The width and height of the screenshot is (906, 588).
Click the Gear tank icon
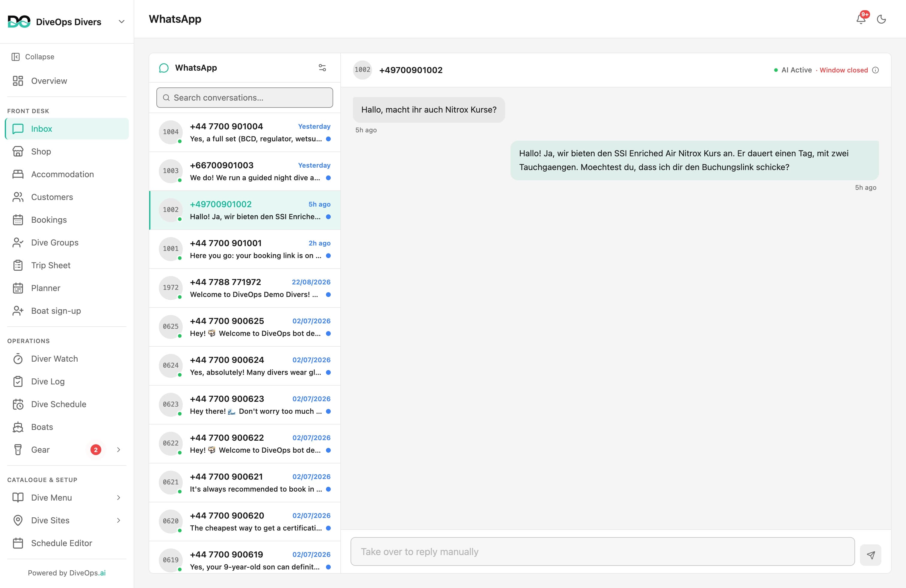(18, 450)
